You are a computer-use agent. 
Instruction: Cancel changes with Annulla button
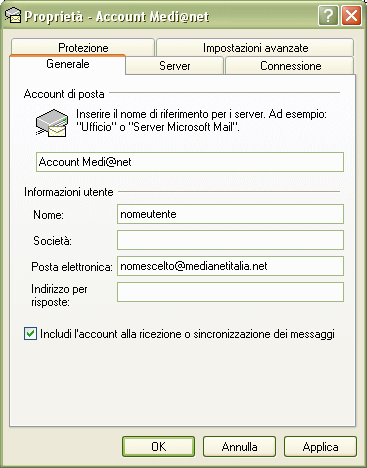(239, 447)
